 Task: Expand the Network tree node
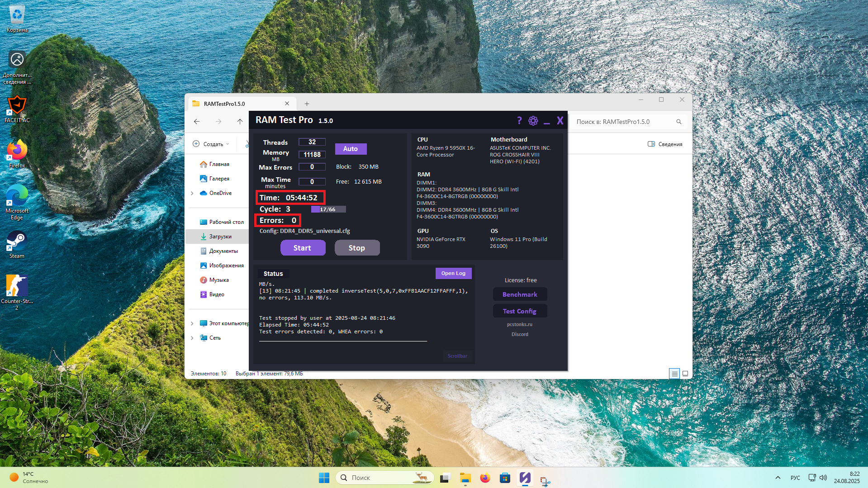click(192, 338)
